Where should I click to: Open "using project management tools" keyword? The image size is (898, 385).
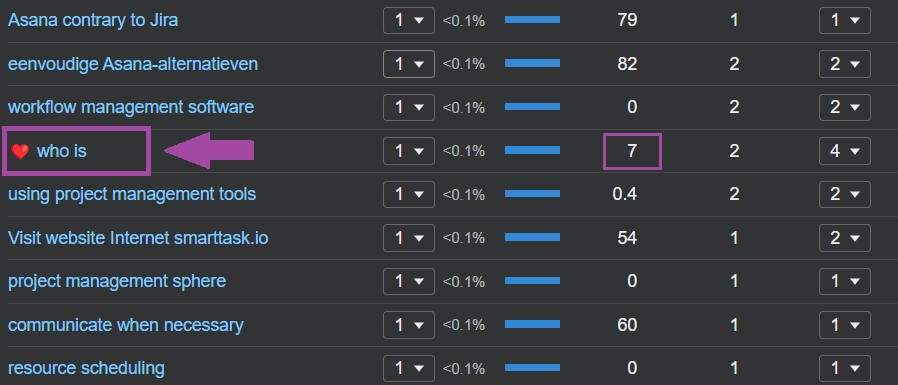(x=132, y=194)
